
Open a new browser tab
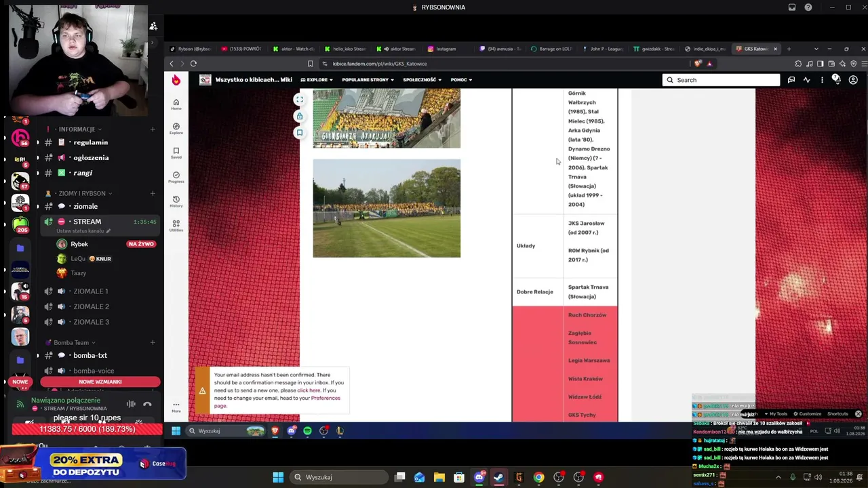click(x=789, y=49)
